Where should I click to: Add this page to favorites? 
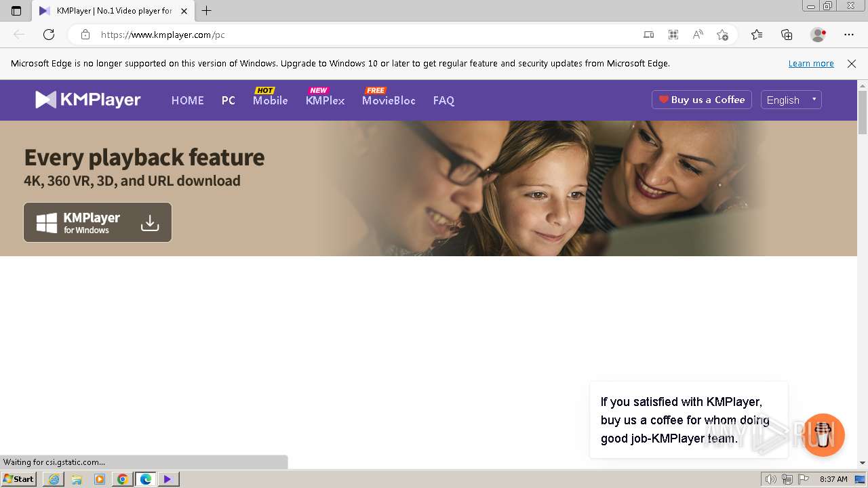[x=722, y=35]
